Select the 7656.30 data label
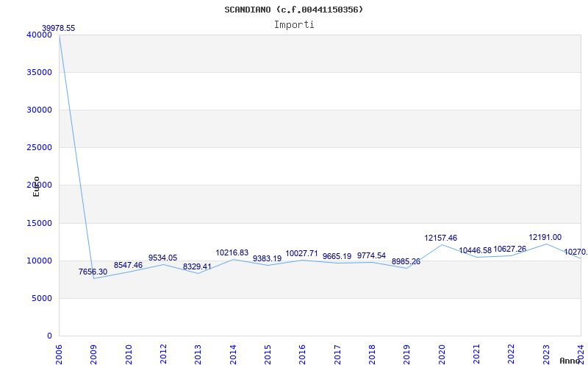588x368 pixels. tap(93, 272)
